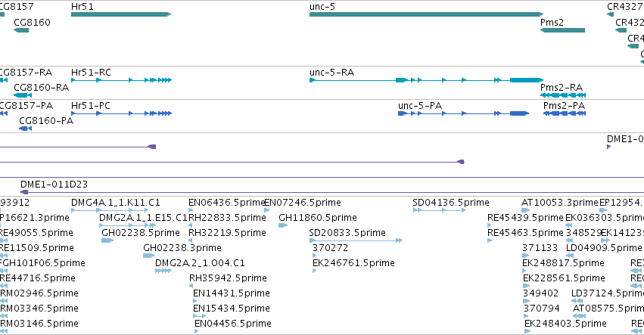Viewport: 644px width, 335px height.
Task: Click the unc-5-PA protein feature
Action: pos(463,113)
